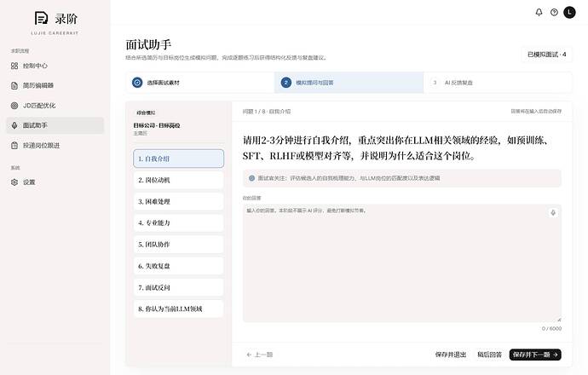Switch to 模拟提问与回答 step
Image resolution: width=588 pixels, height=375 pixels.
[349, 83]
